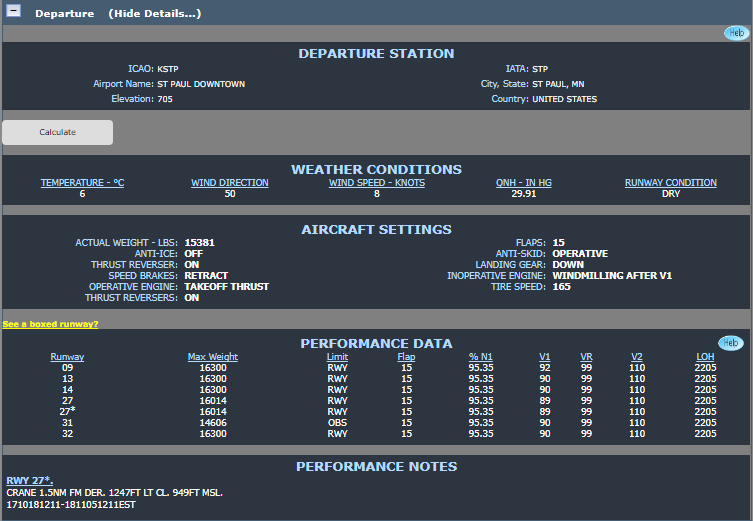The height and width of the screenshot is (521, 753).
Task: Click the Runway column header
Action: tap(67, 357)
